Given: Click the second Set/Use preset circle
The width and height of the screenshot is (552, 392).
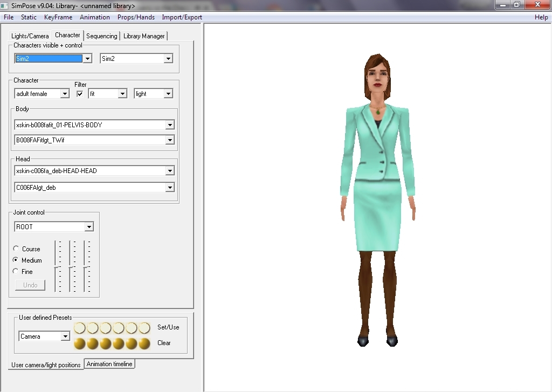Looking at the screenshot, I should pyautogui.click(x=92, y=328).
